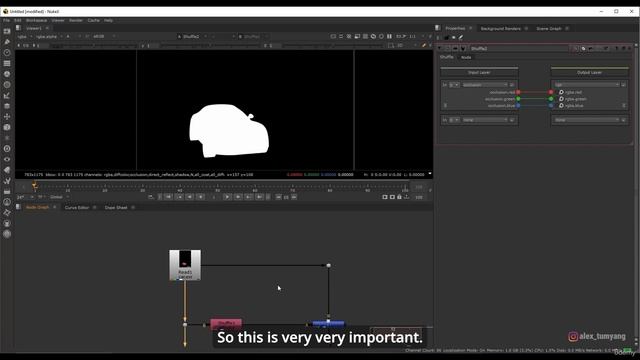The image size is (640, 360).
Task: Select the Read1 node in node graph
Action: coord(185,265)
